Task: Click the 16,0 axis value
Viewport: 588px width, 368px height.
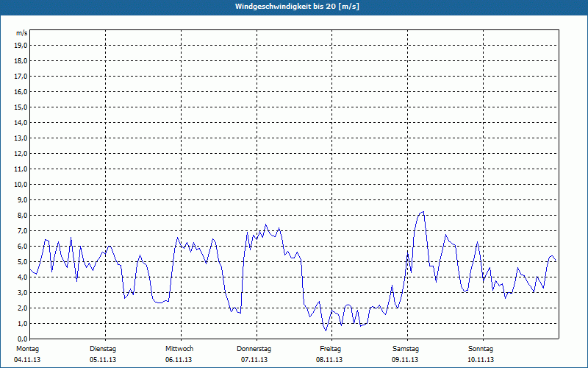Action: point(21,91)
